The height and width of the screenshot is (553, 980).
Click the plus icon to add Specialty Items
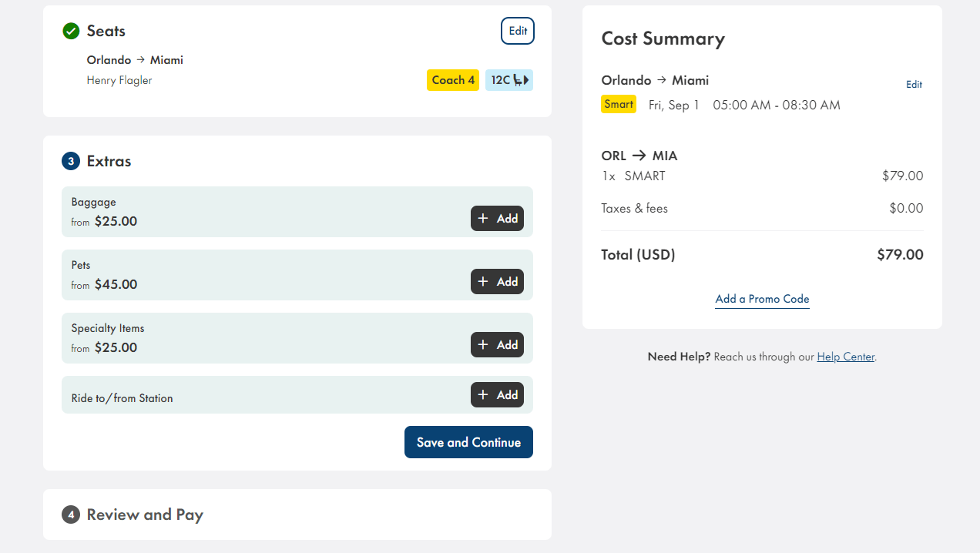click(x=484, y=344)
